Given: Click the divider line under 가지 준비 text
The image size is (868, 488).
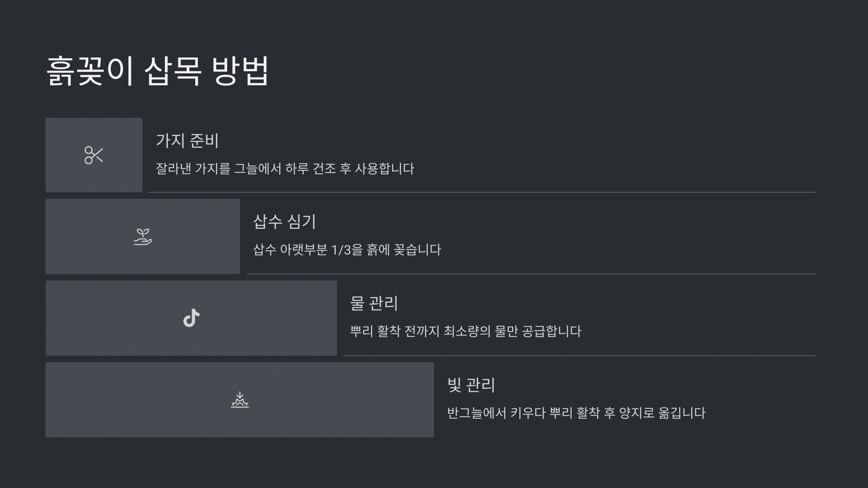Looking at the screenshot, I should pyautogui.click(x=482, y=192).
